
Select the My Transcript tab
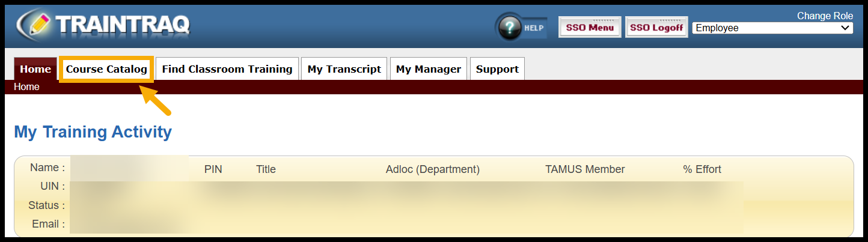[x=344, y=69]
